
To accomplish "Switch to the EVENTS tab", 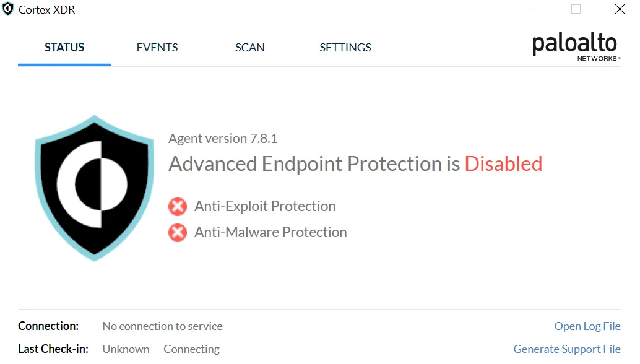I will pyautogui.click(x=157, y=48).
